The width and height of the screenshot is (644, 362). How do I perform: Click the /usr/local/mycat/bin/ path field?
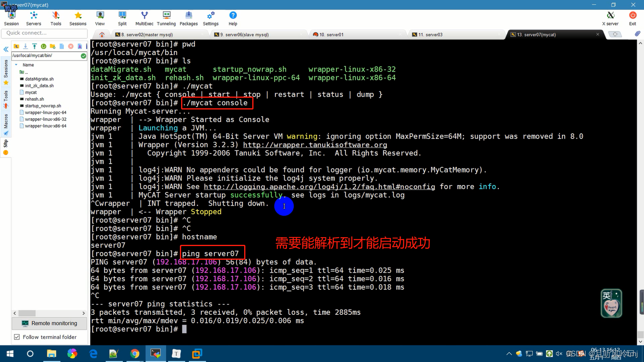point(46,56)
